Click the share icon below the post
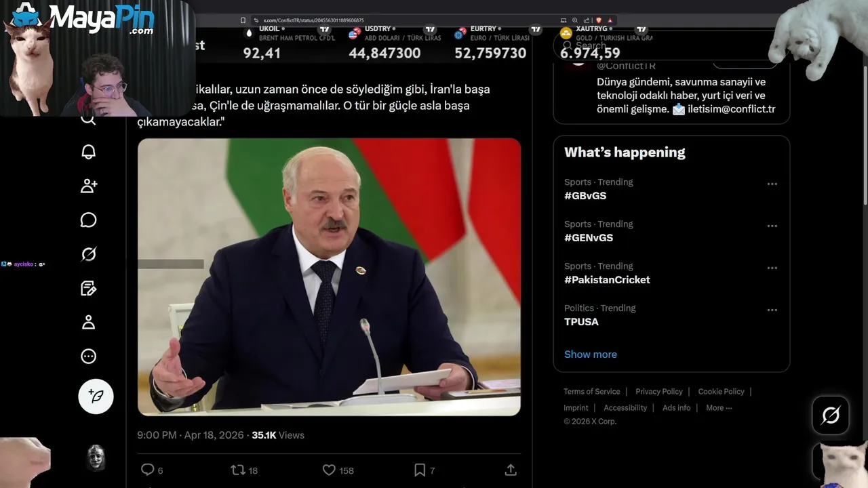This screenshot has height=488, width=868. [511, 470]
